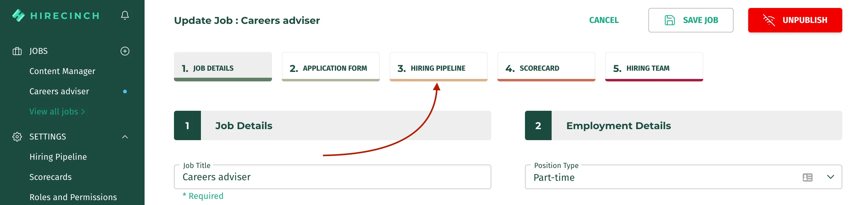868x205 pixels.
Task: Select the Part-time position type field
Action: click(x=683, y=177)
